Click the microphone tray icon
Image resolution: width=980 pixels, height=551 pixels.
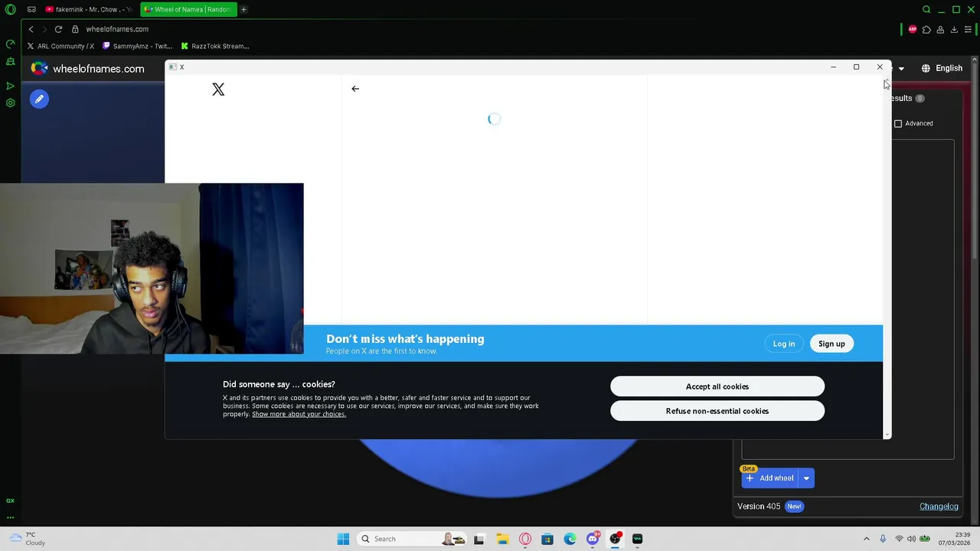(x=883, y=539)
